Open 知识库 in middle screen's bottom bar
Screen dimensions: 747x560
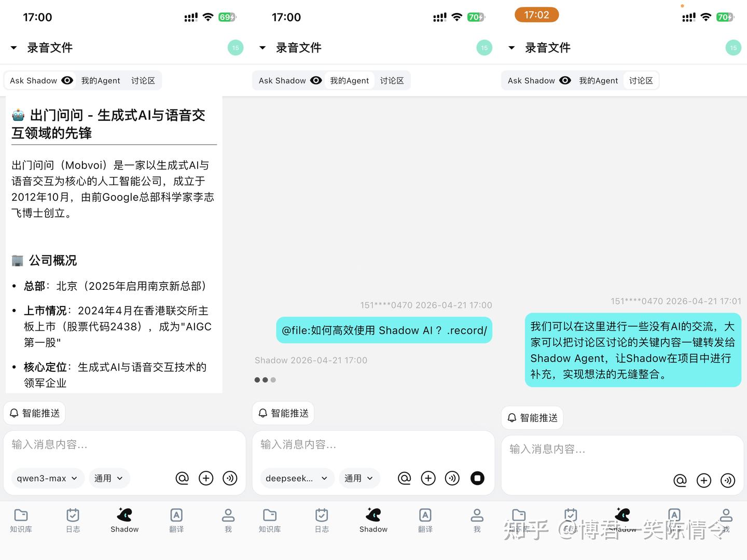click(x=270, y=520)
